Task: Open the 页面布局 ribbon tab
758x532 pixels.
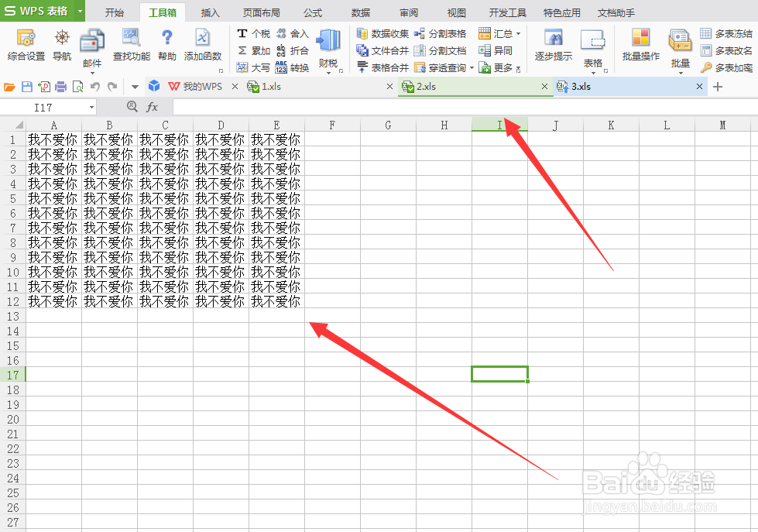Action: [x=262, y=12]
